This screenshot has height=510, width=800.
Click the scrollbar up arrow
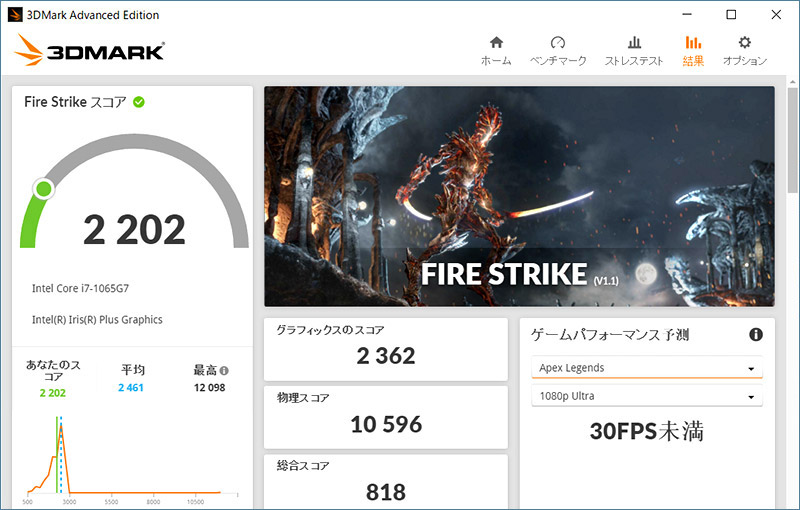792,82
